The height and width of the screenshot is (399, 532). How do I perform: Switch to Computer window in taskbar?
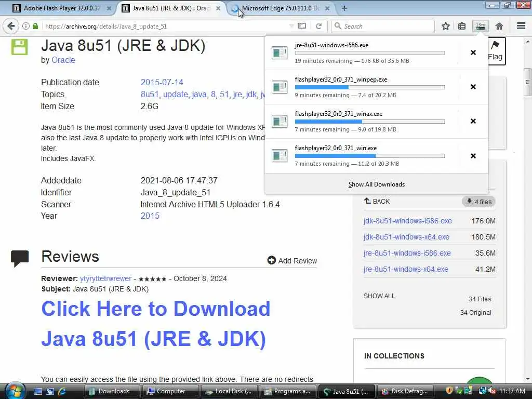pyautogui.click(x=170, y=391)
